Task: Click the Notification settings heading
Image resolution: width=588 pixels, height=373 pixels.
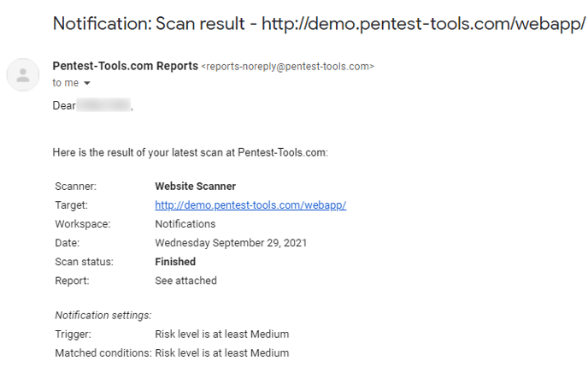Action: pos(103,315)
